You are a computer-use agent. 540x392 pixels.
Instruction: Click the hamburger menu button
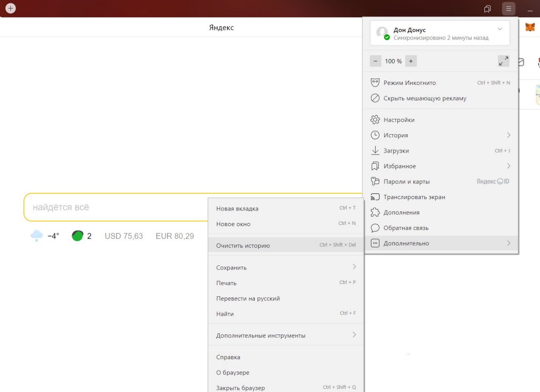click(508, 9)
